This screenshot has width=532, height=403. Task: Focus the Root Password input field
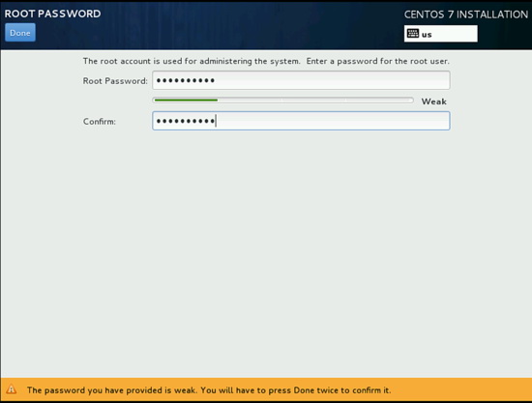[301, 80]
